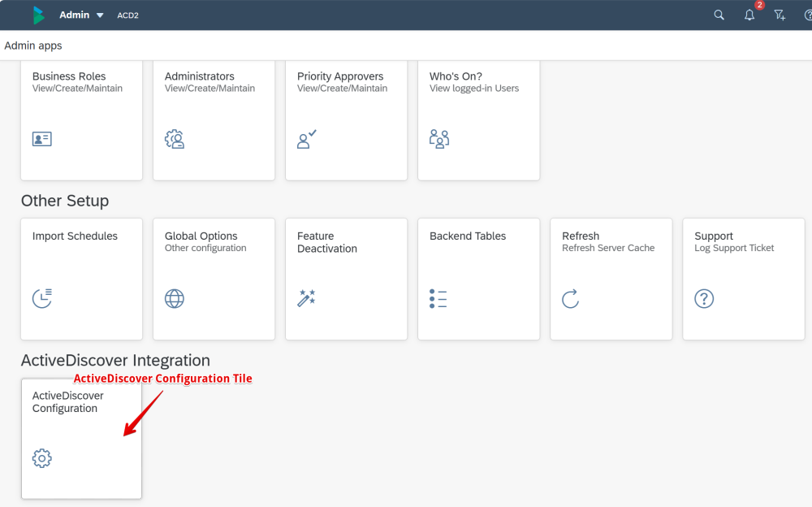Open the Import Schedules tile title
The width and height of the screenshot is (812, 507).
tap(75, 236)
